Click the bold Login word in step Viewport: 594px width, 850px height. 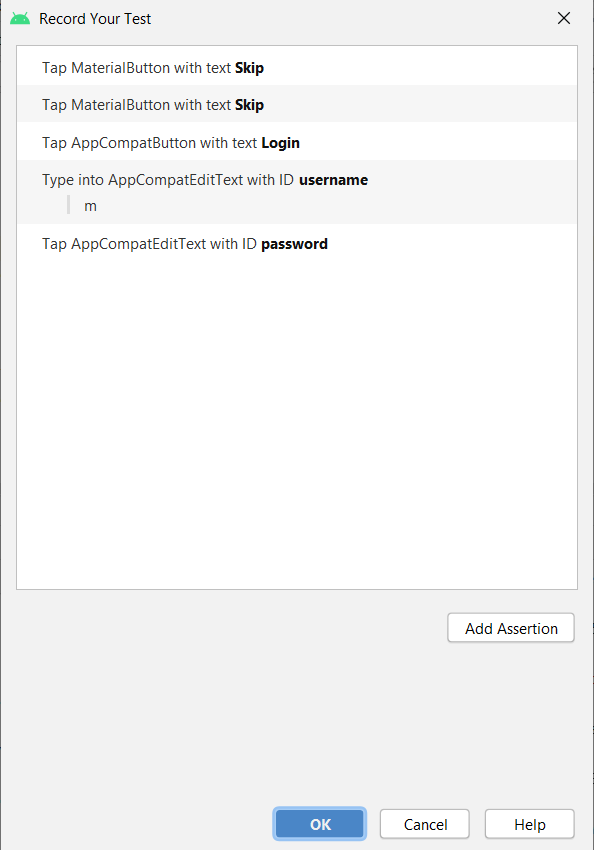(280, 143)
